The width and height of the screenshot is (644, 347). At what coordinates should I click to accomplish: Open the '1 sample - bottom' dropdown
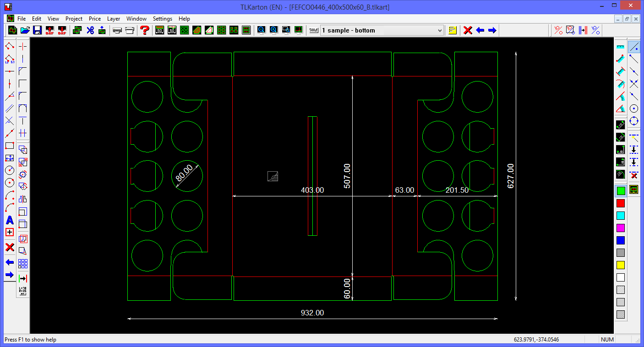pos(382,30)
